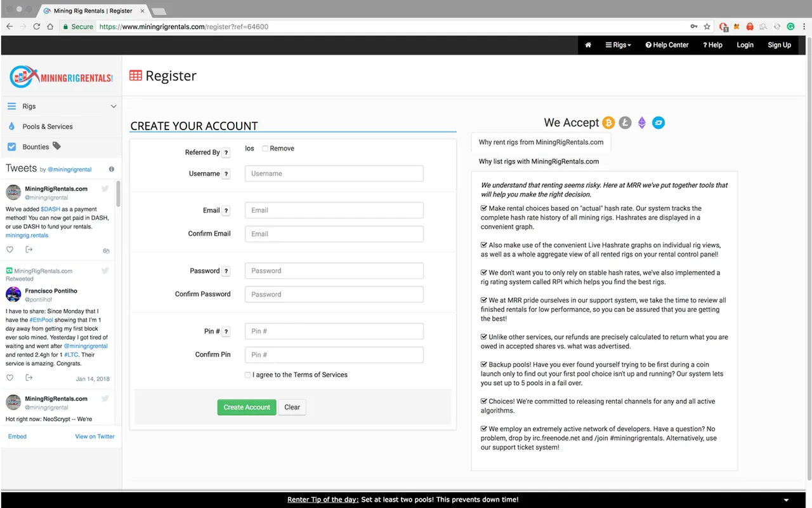Select Why list rigs tab
812x508 pixels.
(539, 161)
